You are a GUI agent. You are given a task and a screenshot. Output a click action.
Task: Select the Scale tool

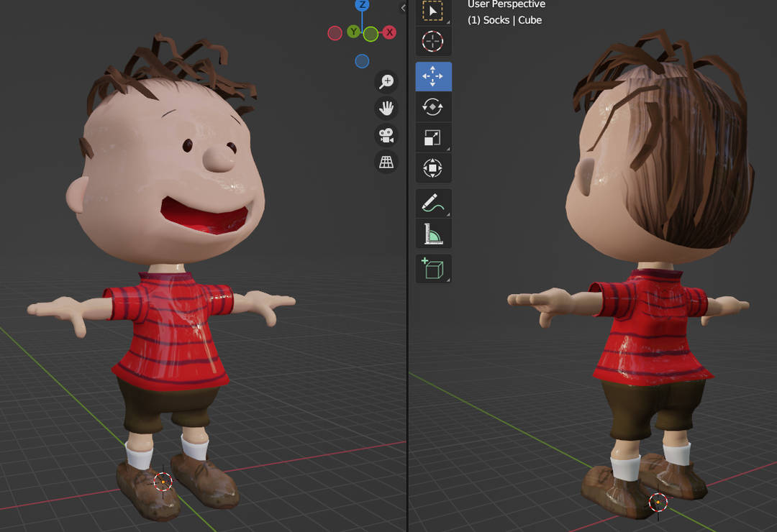tap(432, 137)
